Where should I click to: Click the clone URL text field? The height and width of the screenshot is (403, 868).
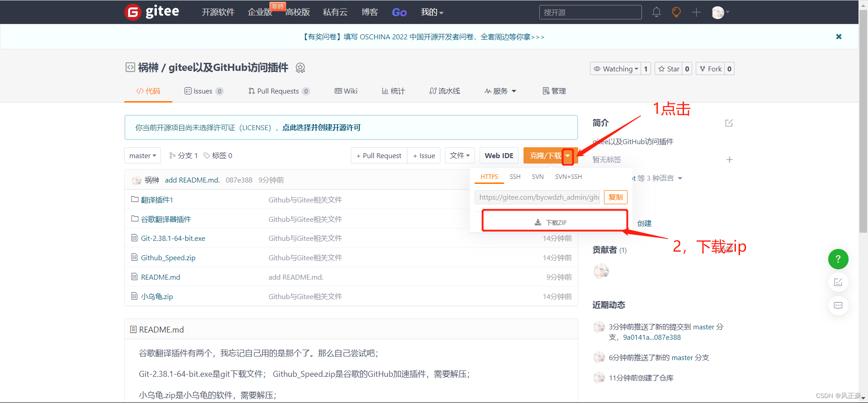click(537, 197)
